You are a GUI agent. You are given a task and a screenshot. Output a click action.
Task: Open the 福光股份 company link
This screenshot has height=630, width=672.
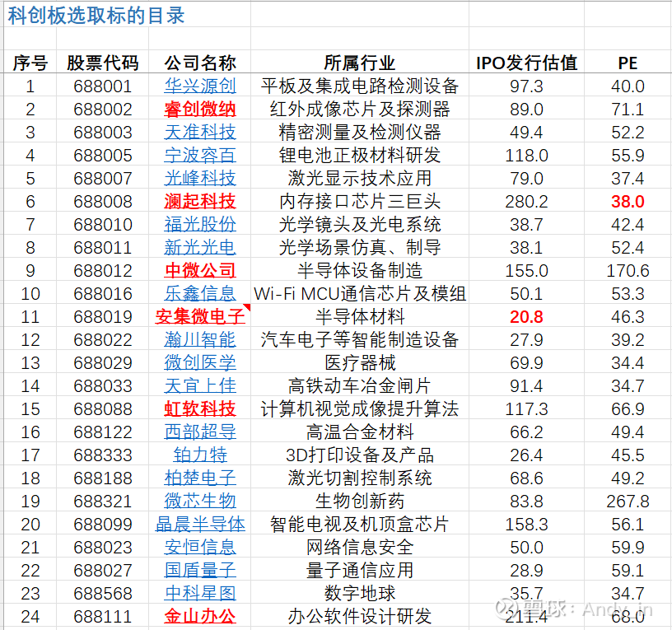pos(200,225)
